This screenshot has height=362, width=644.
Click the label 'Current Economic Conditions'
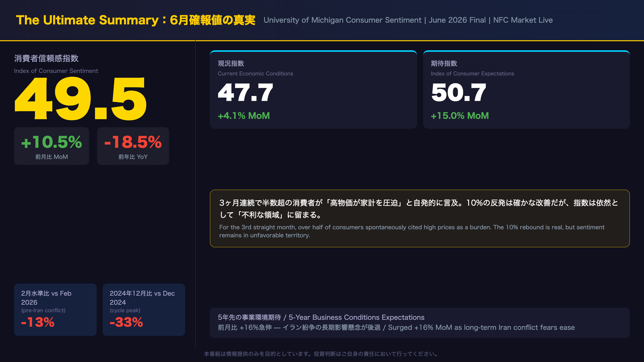[x=255, y=74]
